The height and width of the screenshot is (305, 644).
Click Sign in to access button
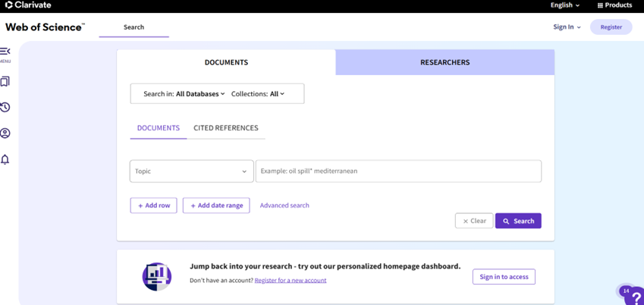(x=504, y=277)
